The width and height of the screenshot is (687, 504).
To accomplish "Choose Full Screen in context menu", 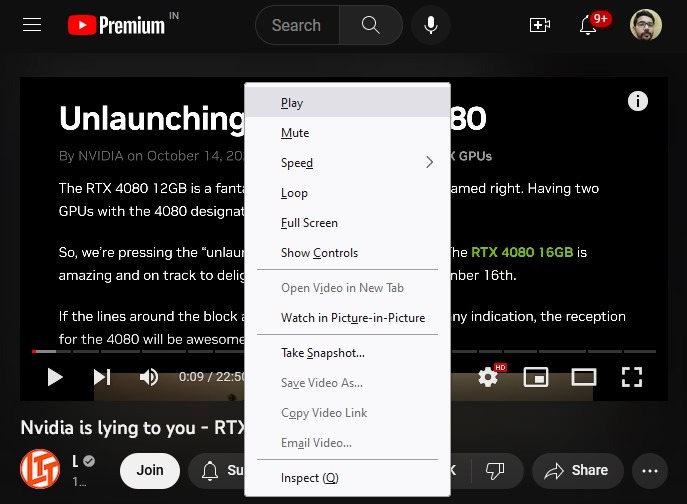I will pyautogui.click(x=347, y=223).
